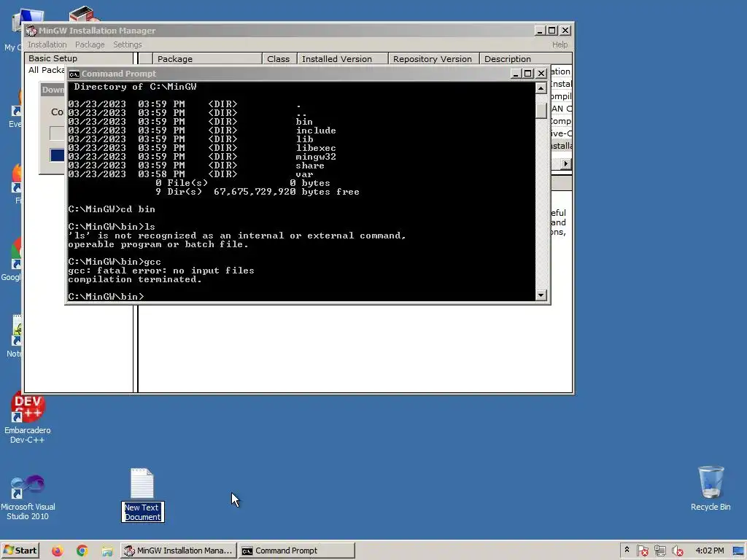
Task: Maximize the MinGW Installation Manager window
Action: 552,31
